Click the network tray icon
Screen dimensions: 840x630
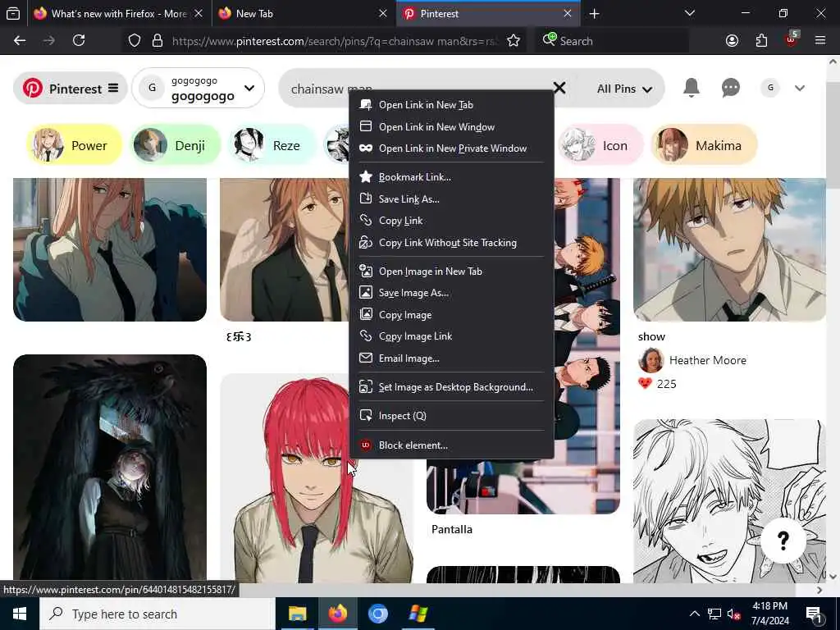(714, 614)
